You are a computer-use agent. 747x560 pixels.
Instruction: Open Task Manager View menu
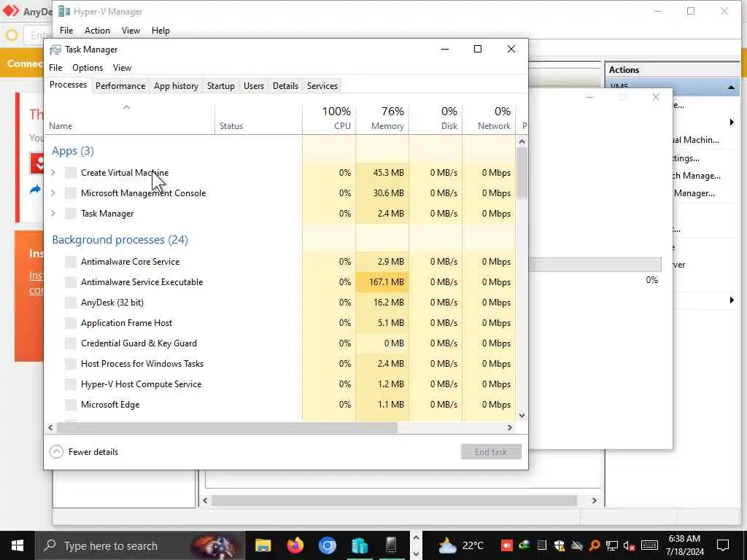click(x=122, y=68)
